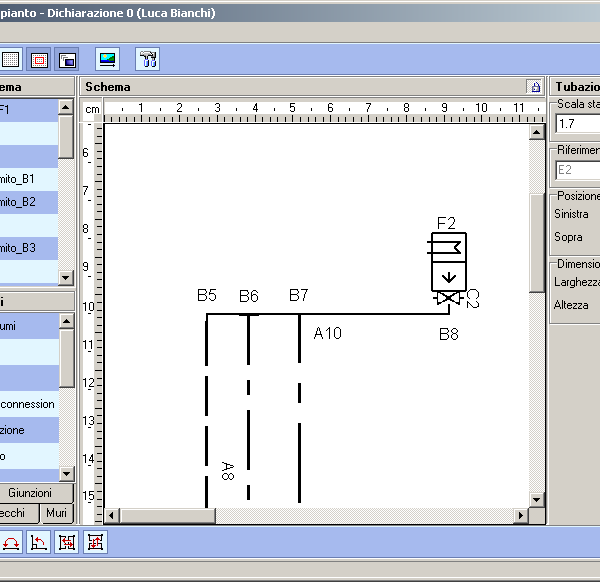Click the lower list scrollbar thumb
The width and height of the screenshot is (600, 582).
click(67, 358)
